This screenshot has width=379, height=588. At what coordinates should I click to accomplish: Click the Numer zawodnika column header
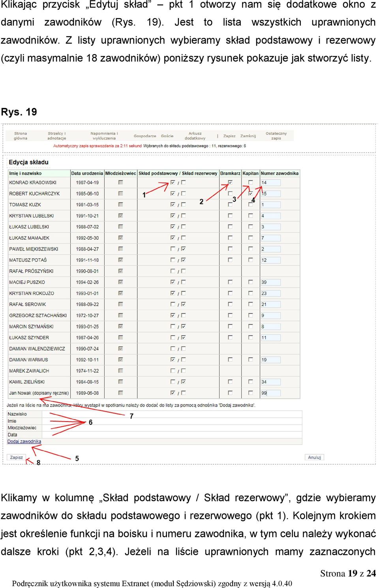280,173
